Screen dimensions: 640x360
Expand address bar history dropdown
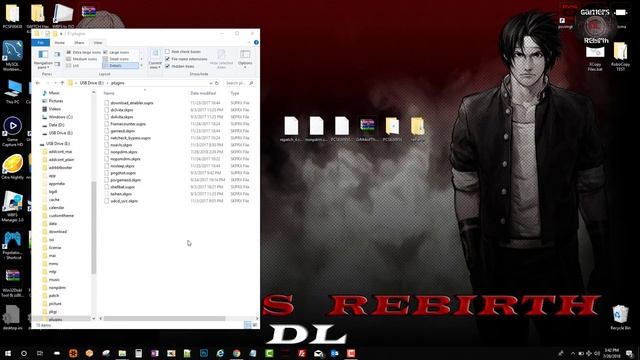coord(211,83)
